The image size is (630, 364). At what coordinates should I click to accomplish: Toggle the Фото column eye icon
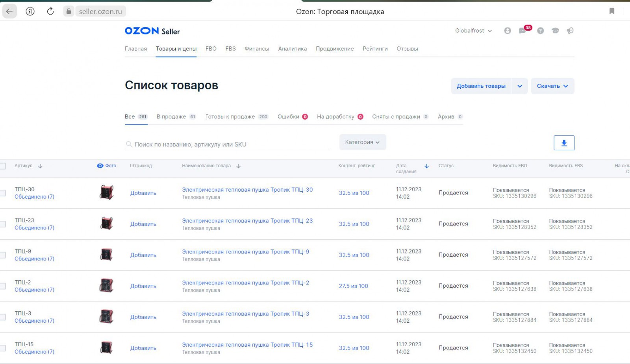click(x=100, y=166)
